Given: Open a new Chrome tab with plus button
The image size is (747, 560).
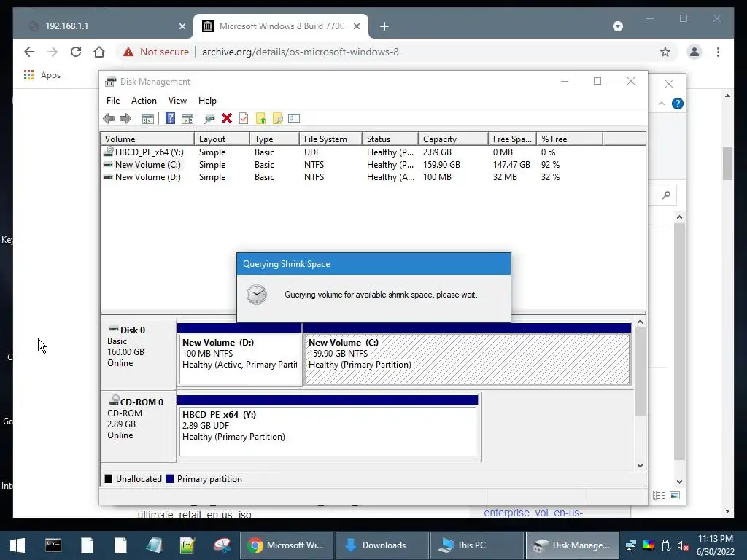Looking at the screenshot, I should (384, 26).
